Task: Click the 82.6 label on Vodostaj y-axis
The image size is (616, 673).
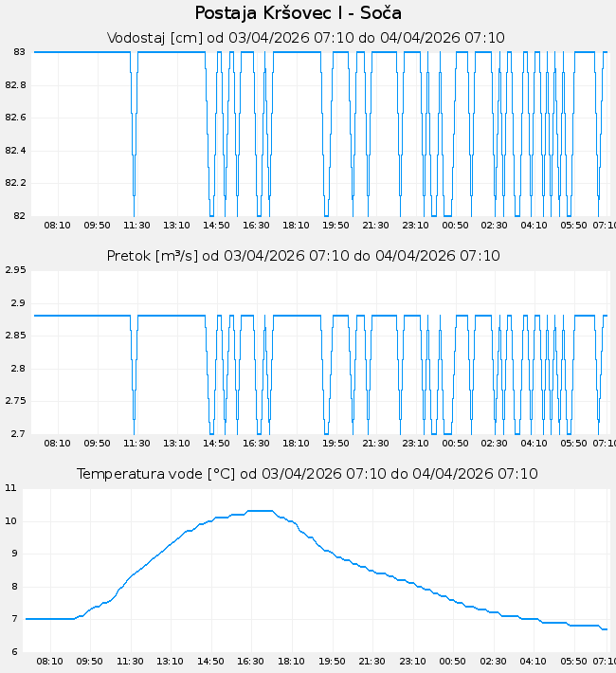Action: click(x=15, y=118)
